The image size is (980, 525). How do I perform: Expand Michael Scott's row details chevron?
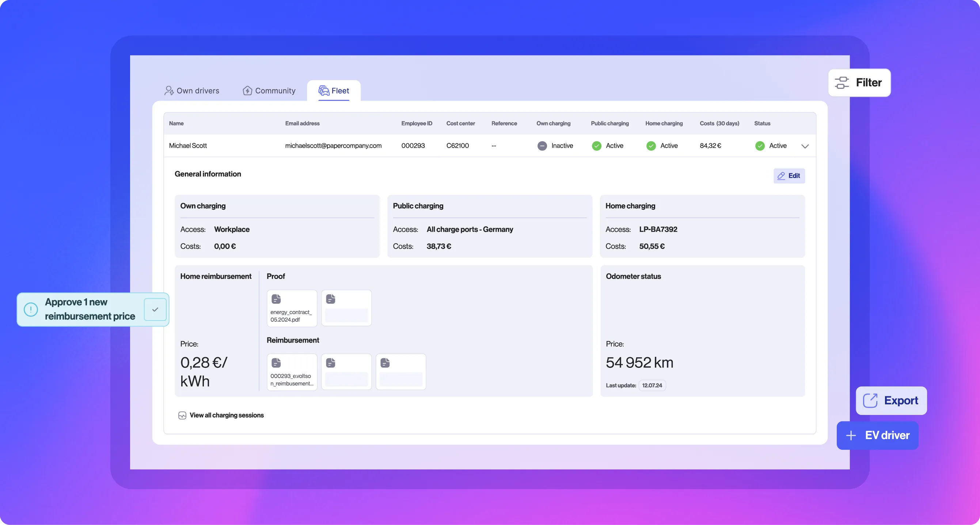click(805, 146)
